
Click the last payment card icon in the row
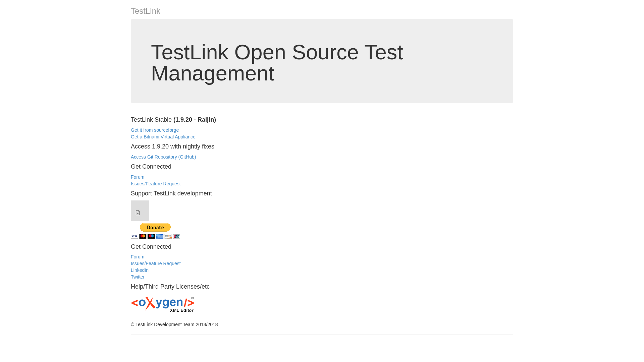[176, 236]
